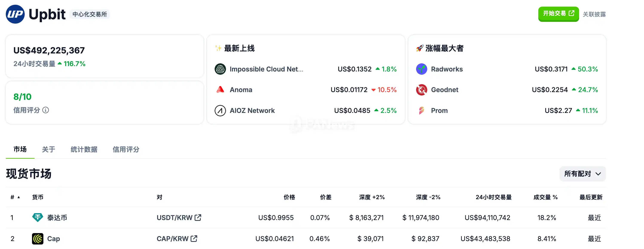Click the info icon next to 信用评分
This screenshot has width=644, height=249.
click(x=46, y=110)
